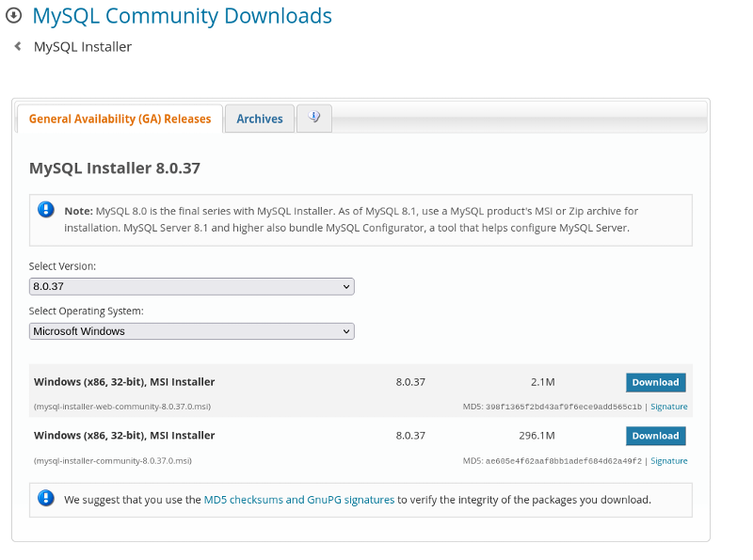Download the 296.1M community installer
This screenshot has width=753, height=560.
point(655,436)
